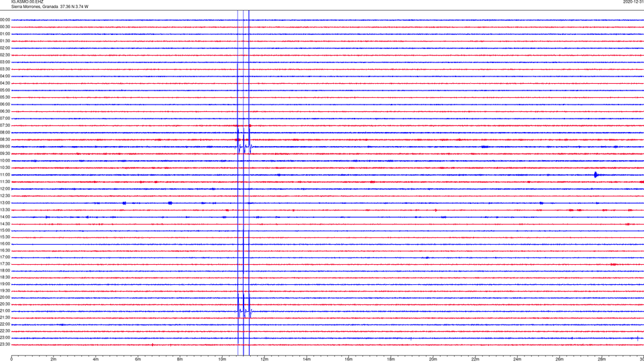The height and width of the screenshot is (362, 644).
Task: Select the 18:00 trace time label
Action: (5, 271)
